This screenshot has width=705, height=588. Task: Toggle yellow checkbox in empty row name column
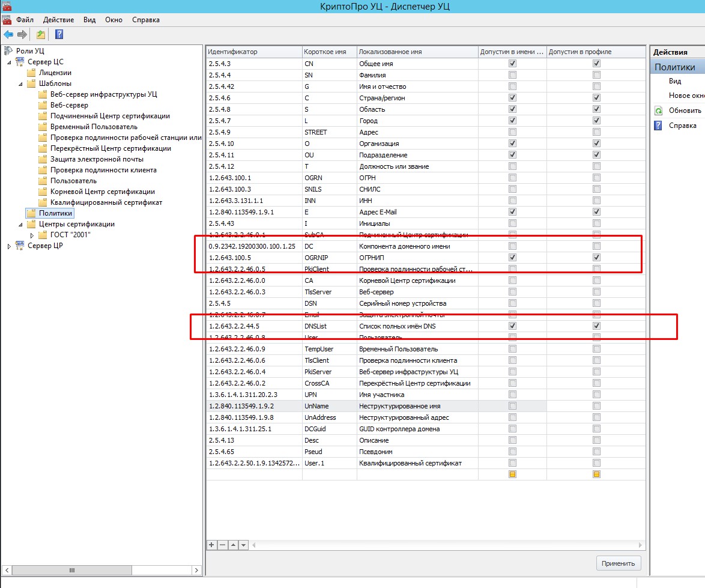point(513,474)
